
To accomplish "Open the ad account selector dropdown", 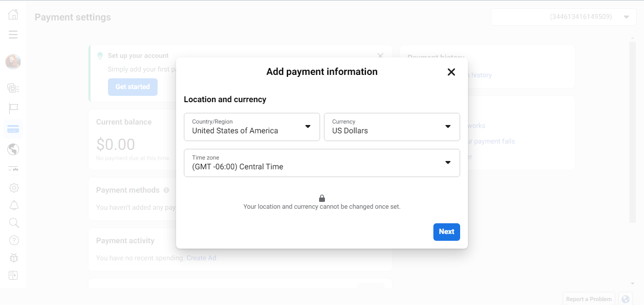I will (564, 17).
